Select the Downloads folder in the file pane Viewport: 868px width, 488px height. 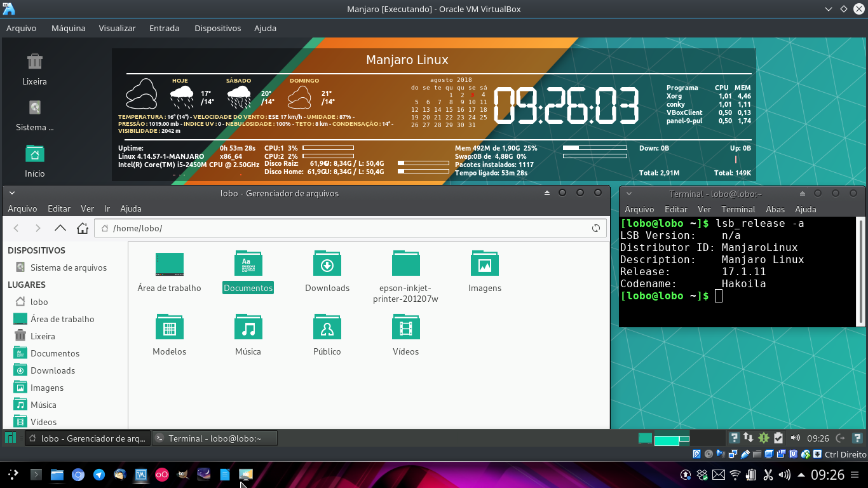tap(327, 273)
